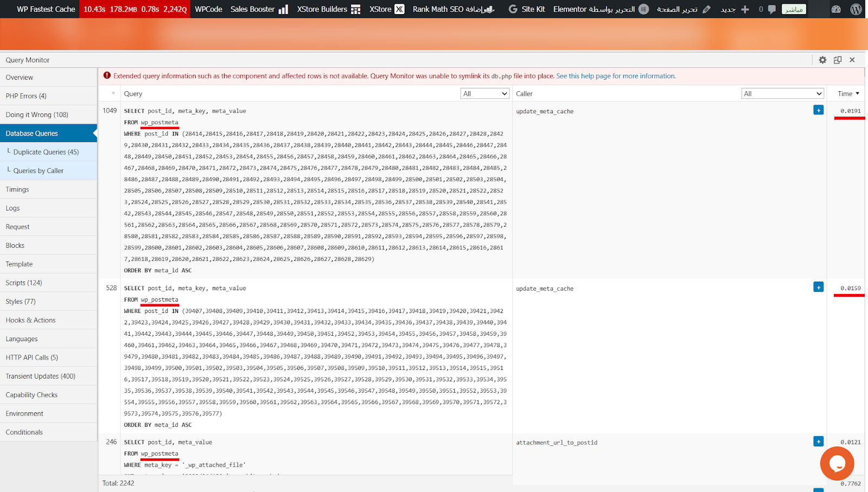Expand caller stack for query 528
868x492 pixels.
click(x=819, y=287)
